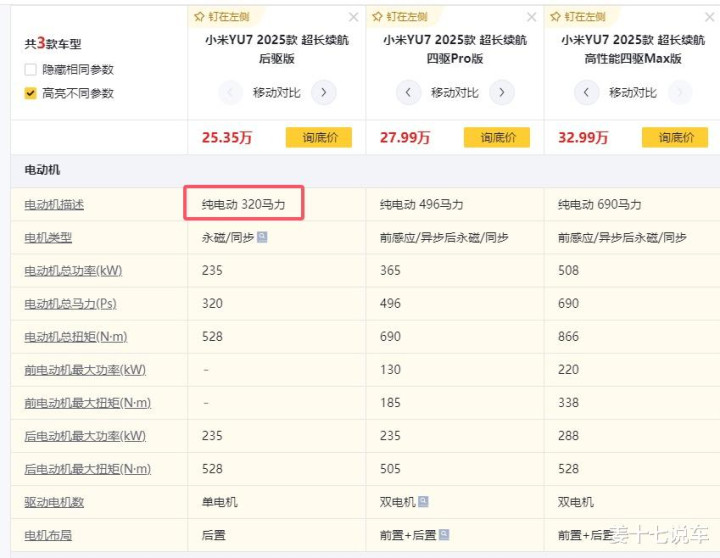Remove the 四驱Pro版 model from comparison

pos(531,17)
